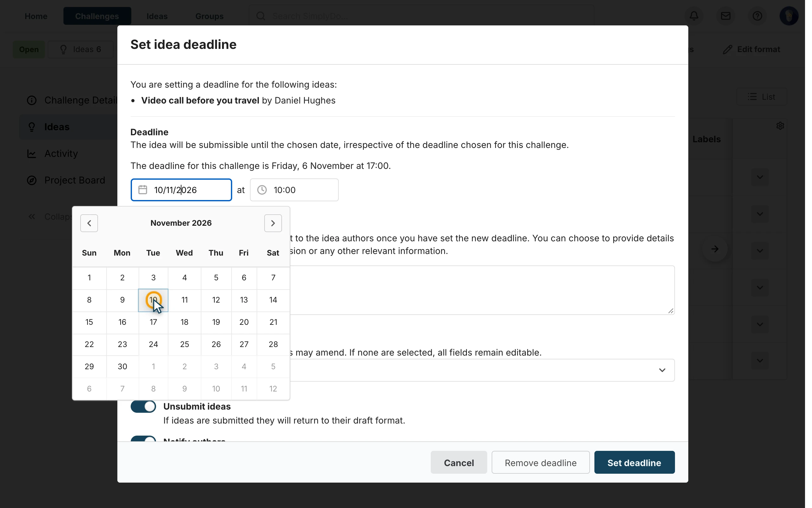Expand the editable fields dropdown
812x508 pixels.
[x=662, y=370]
